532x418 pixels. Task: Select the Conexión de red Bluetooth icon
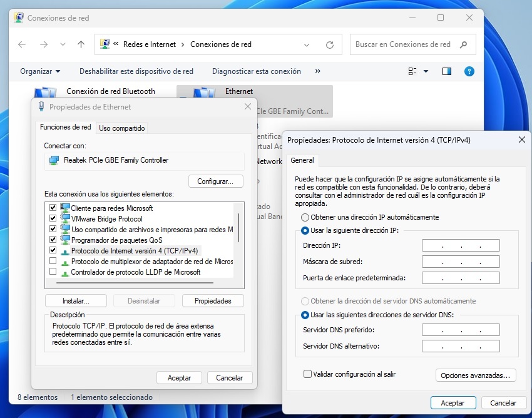point(45,91)
